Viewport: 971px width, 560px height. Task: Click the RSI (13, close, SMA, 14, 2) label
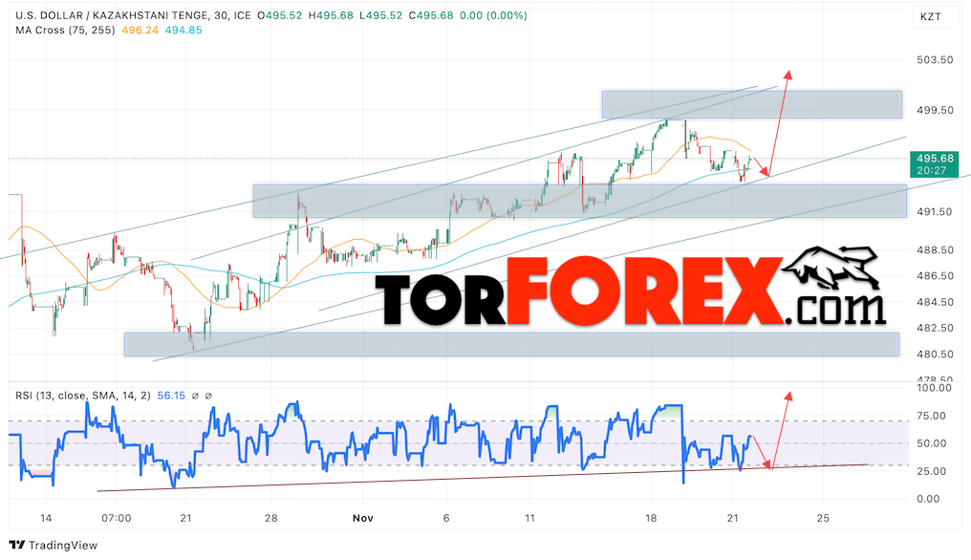[x=83, y=396]
